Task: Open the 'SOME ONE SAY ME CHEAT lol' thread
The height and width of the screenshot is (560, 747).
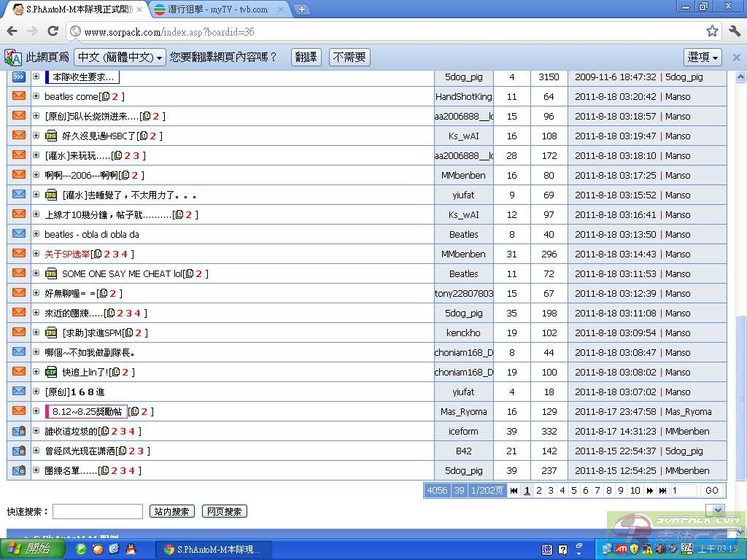Action: (121, 273)
